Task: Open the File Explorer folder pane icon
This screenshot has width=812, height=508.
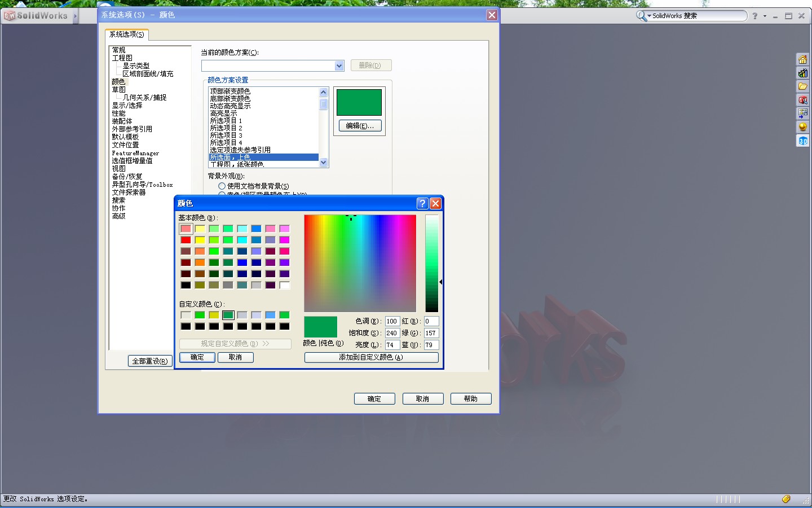Action: (802, 86)
